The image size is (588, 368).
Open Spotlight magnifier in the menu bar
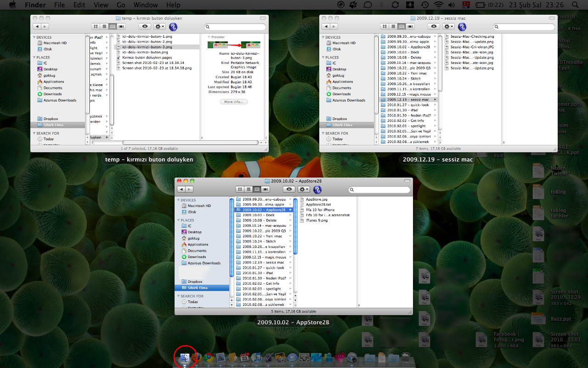tap(575, 5)
